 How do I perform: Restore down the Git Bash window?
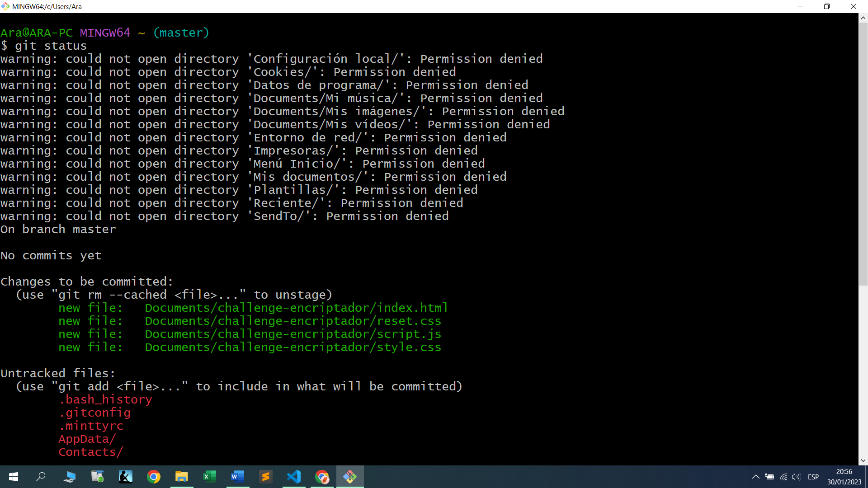(x=827, y=6)
